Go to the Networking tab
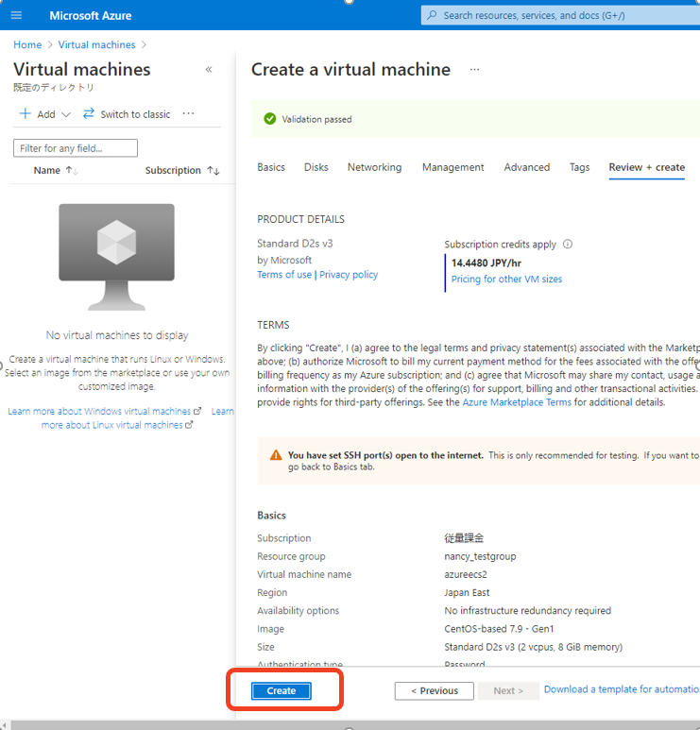Viewport: 700px width, 730px height. coord(374,167)
